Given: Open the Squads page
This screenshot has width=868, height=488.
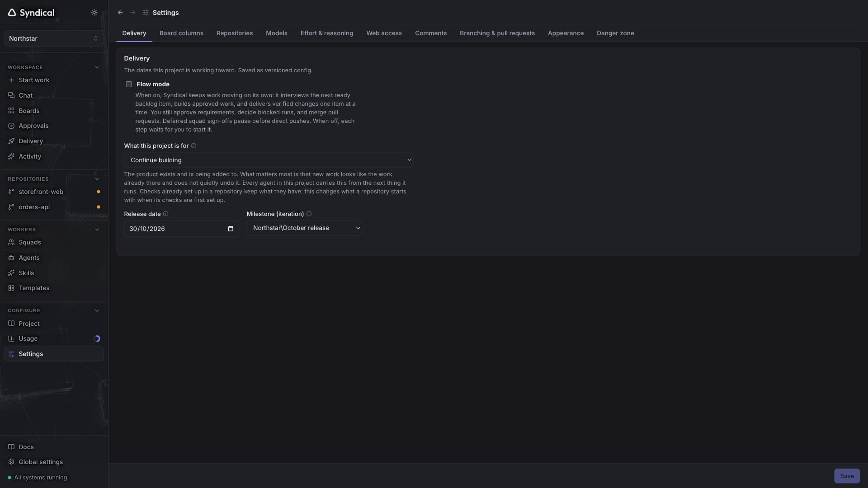Looking at the screenshot, I should click(54, 242).
